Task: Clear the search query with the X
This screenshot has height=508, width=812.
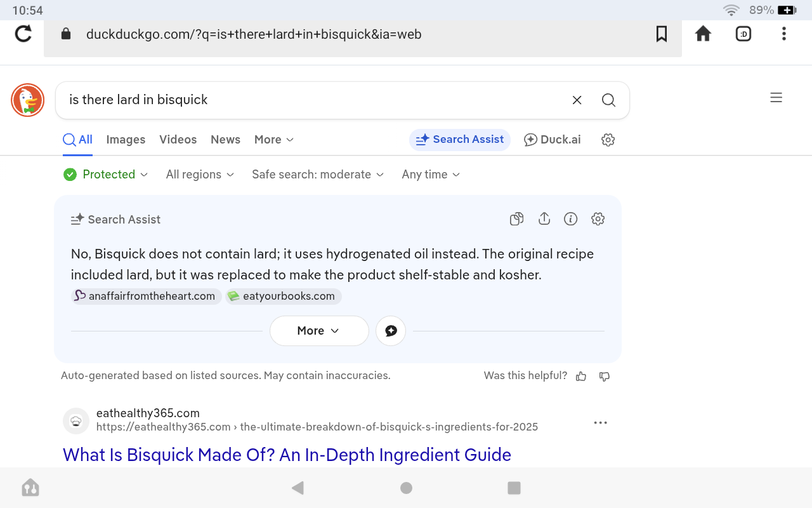Action: (577, 100)
